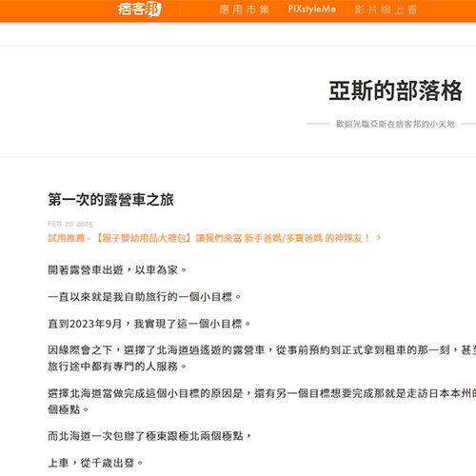Click the arrow chevron after promo link
Image resolution: width=476 pixels, height=476 pixels.
[378, 237]
